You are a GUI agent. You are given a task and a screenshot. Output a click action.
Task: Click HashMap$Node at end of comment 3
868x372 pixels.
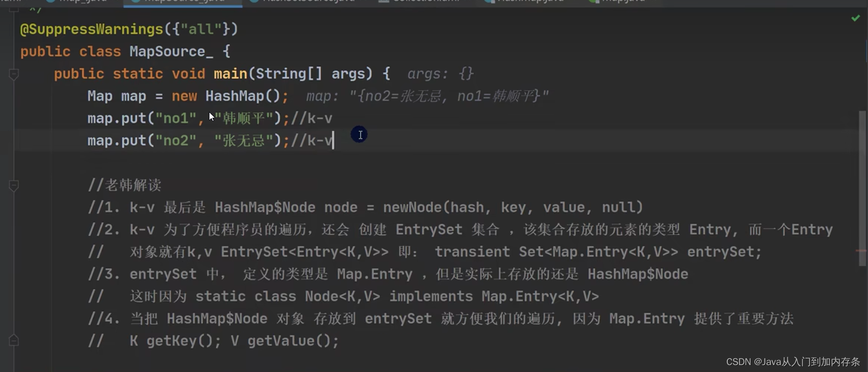(x=638, y=274)
